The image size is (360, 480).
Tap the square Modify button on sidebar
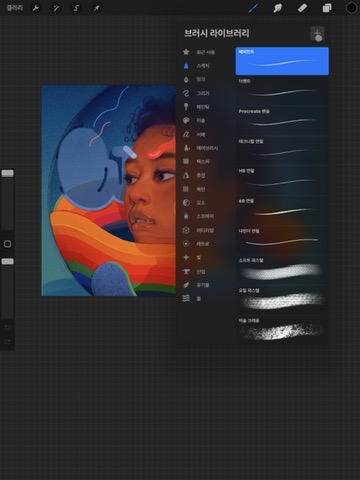(x=7, y=244)
